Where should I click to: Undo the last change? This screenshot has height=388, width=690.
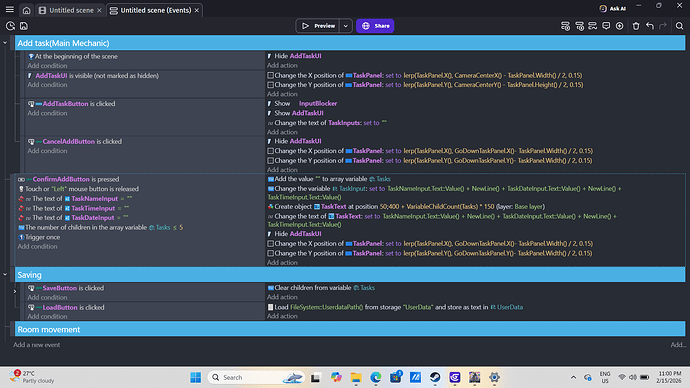tap(650, 26)
